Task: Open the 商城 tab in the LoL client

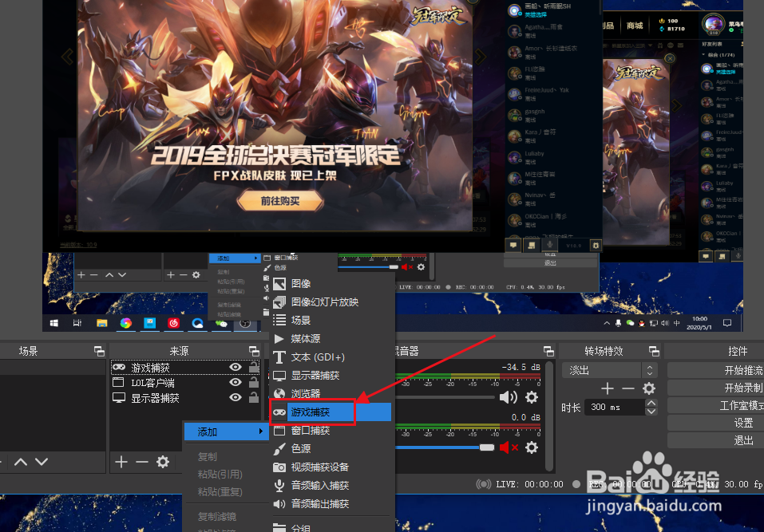Action: point(635,26)
